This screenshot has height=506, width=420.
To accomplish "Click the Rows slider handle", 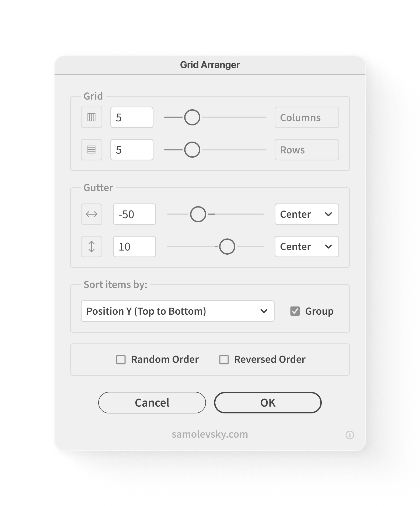I will tap(192, 150).
